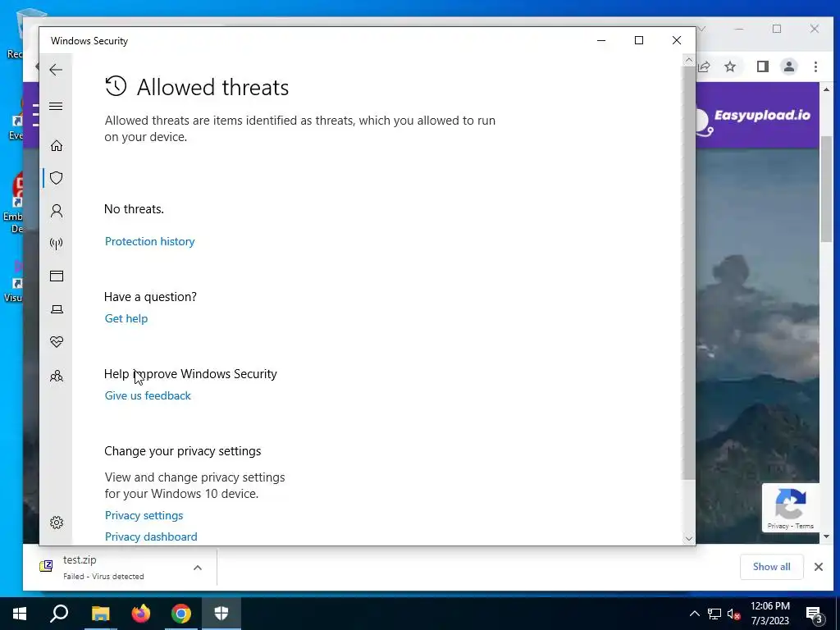Viewport: 840px width, 630px height.
Task: Open the Protection history link
Action: click(x=149, y=242)
